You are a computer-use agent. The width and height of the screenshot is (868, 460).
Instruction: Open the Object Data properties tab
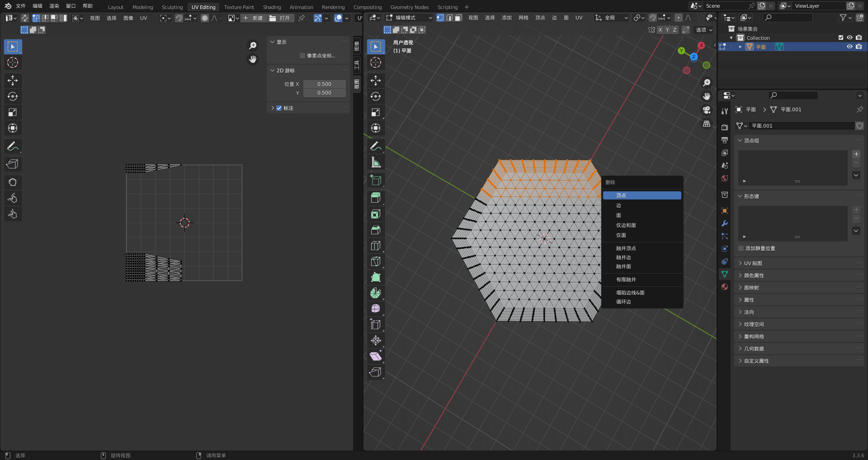click(725, 274)
